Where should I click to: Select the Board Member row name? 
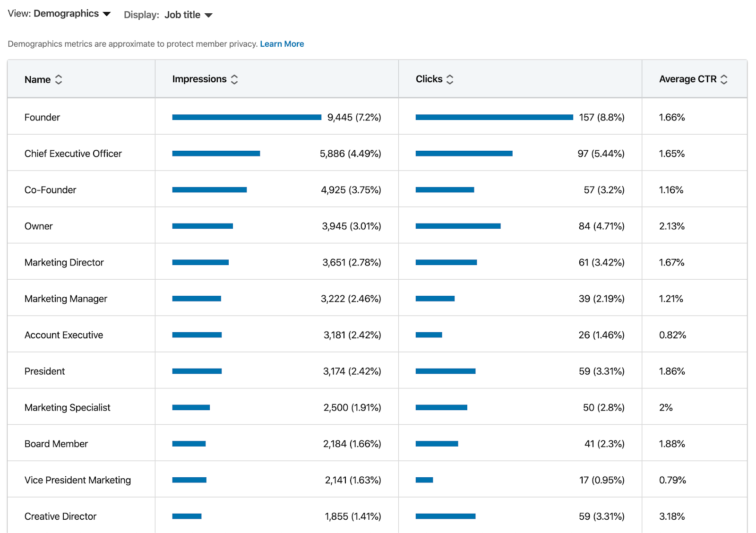(56, 444)
